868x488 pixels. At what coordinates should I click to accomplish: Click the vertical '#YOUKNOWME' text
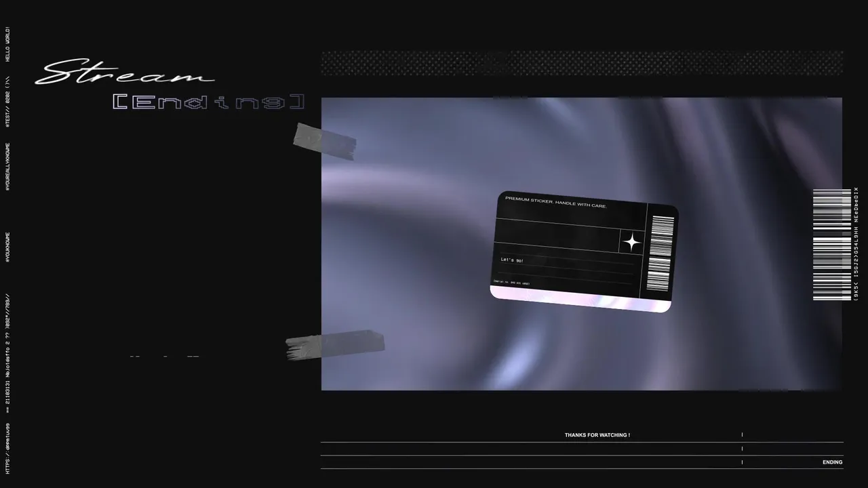7,247
